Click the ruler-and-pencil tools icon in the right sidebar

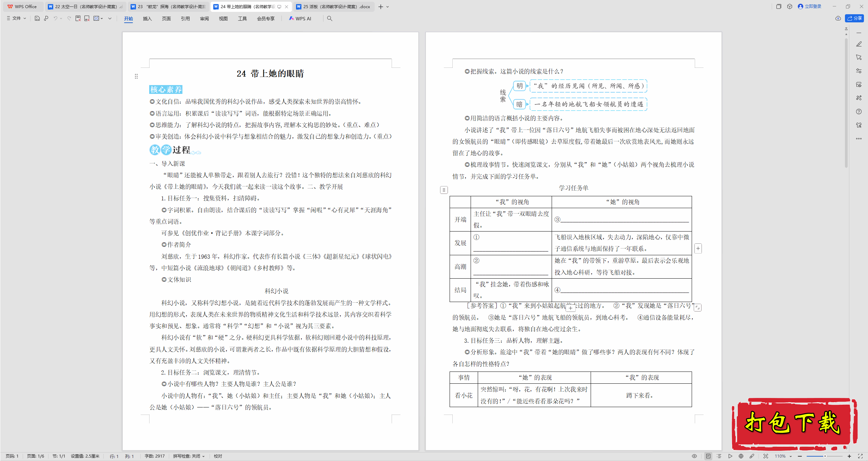[859, 98]
